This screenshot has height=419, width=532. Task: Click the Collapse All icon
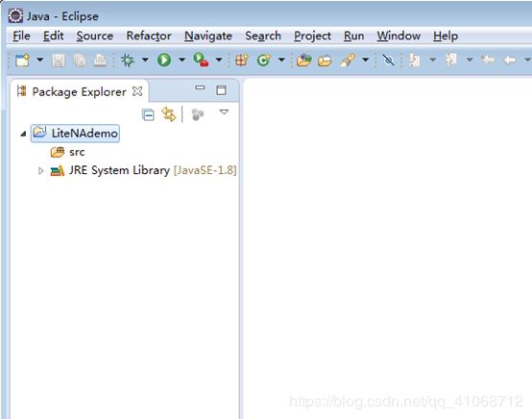148,114
